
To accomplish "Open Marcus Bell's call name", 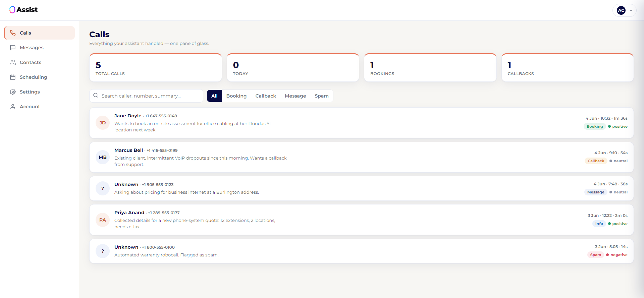I will (128, 150).
